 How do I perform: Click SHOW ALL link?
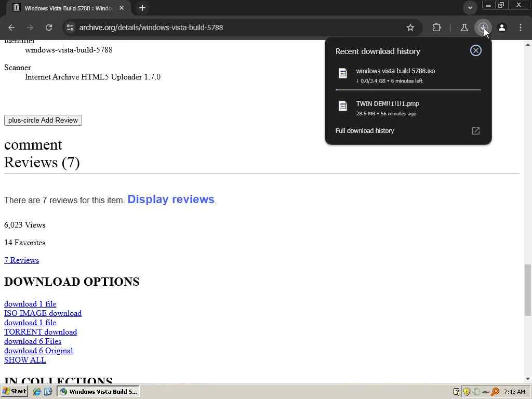pyautogui.click(x=25, y=360)
